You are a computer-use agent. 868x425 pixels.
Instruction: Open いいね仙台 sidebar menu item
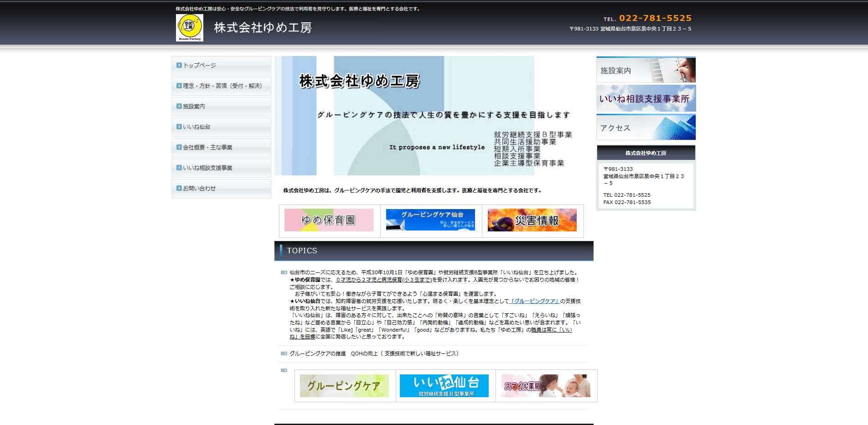[x=221, y=127]
